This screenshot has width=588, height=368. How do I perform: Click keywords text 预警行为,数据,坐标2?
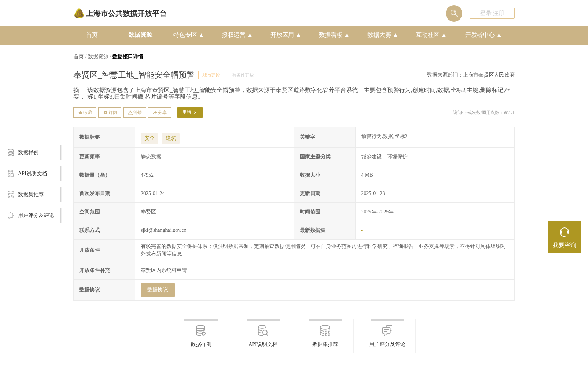[384, 137]
